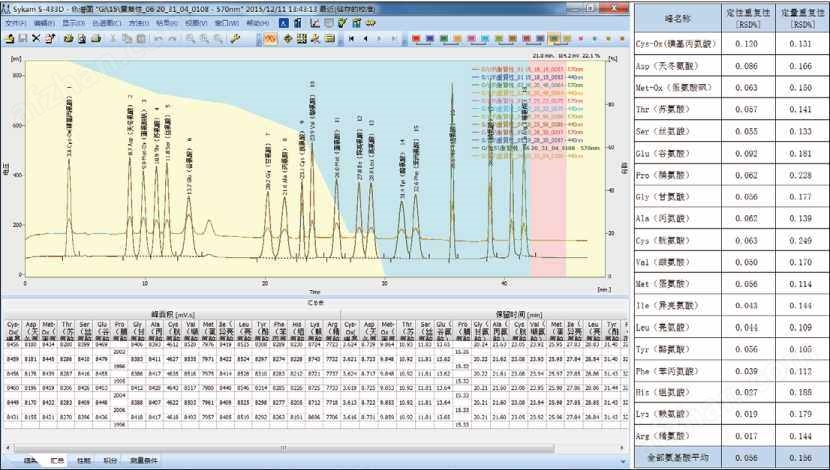The width and height of the screenshot is (830, 470).
Task: Click the export report icon beside the X
Action: click(x=50, y=39)
